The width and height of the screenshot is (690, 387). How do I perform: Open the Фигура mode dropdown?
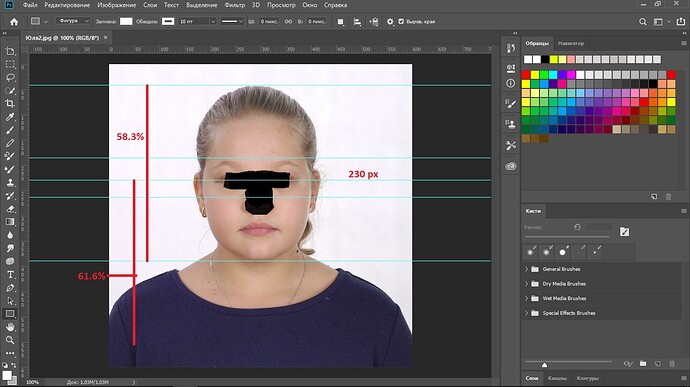(73, 21)
